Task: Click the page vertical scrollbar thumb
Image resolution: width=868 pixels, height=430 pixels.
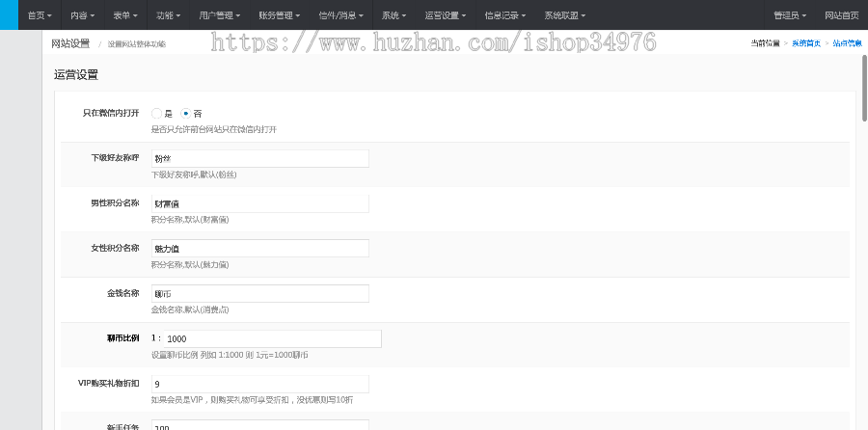Action: [865, 89]
